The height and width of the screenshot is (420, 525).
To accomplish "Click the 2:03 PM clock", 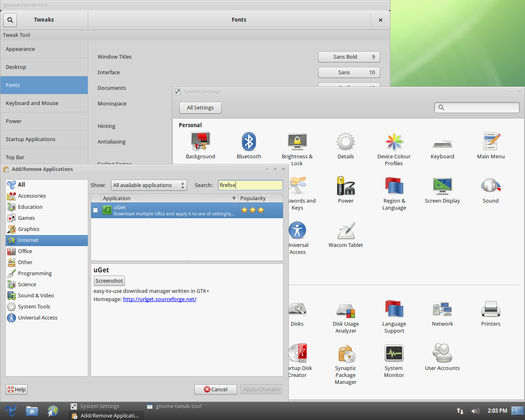I will pyautogui.click(x=497, y=411).
